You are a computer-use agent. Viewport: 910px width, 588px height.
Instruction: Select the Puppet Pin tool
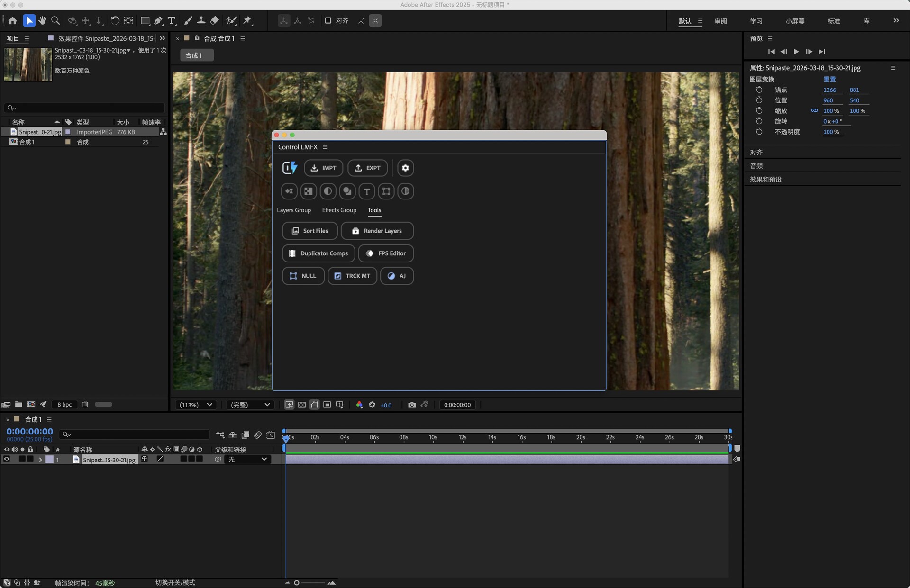[x=247, y=21]
